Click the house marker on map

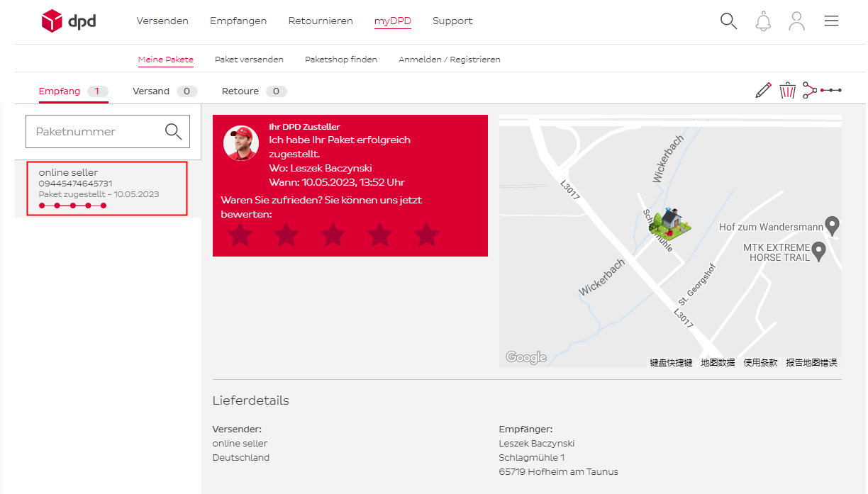click(x=670, y=223)
